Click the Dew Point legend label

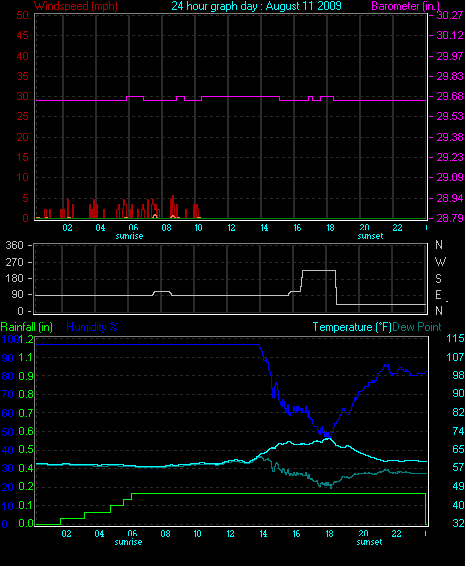click(x=417, y=327)
